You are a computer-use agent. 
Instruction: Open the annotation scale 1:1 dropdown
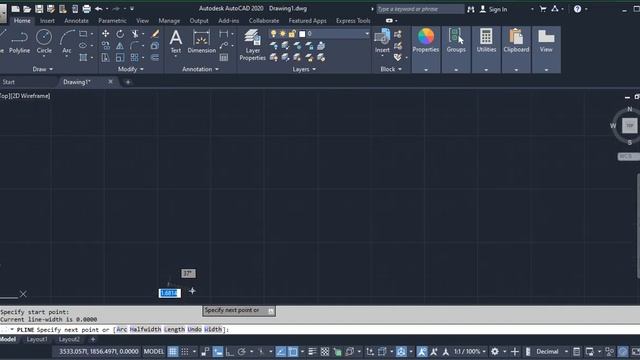pyautogui.click(x=470, y=351)
